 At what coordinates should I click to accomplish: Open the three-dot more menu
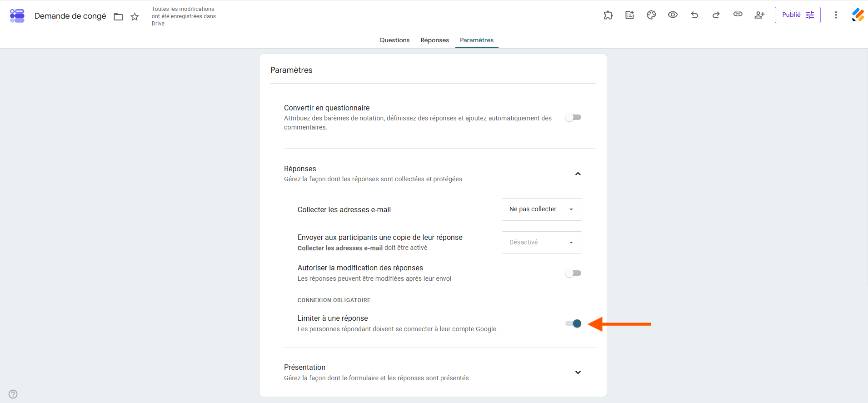(x=836, y=15)
